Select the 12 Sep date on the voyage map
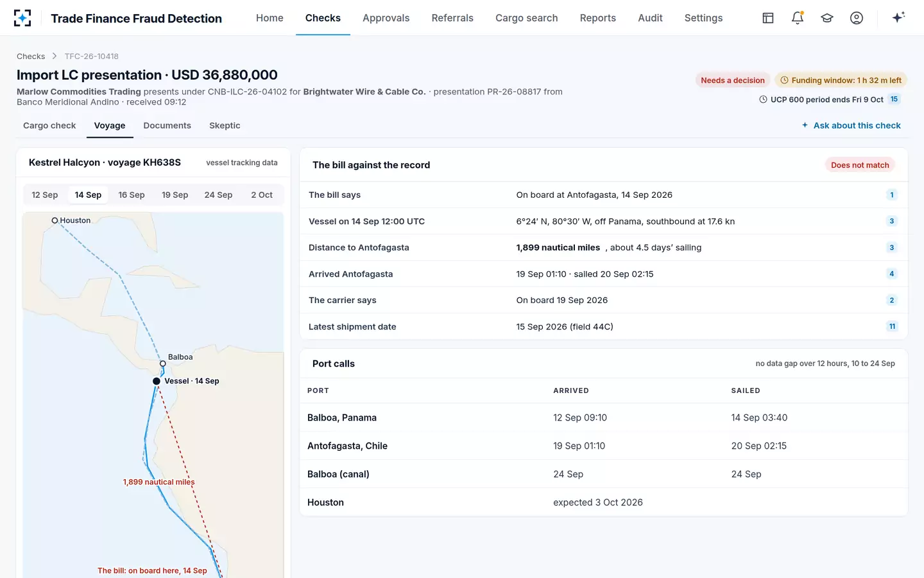This screenshot has height=578, width=924. point(45,195)
